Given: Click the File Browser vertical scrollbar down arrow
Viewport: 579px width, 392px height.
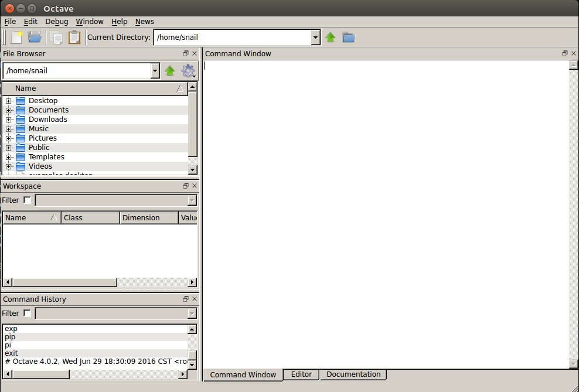Looking at the screenshot, I should 192,170.
